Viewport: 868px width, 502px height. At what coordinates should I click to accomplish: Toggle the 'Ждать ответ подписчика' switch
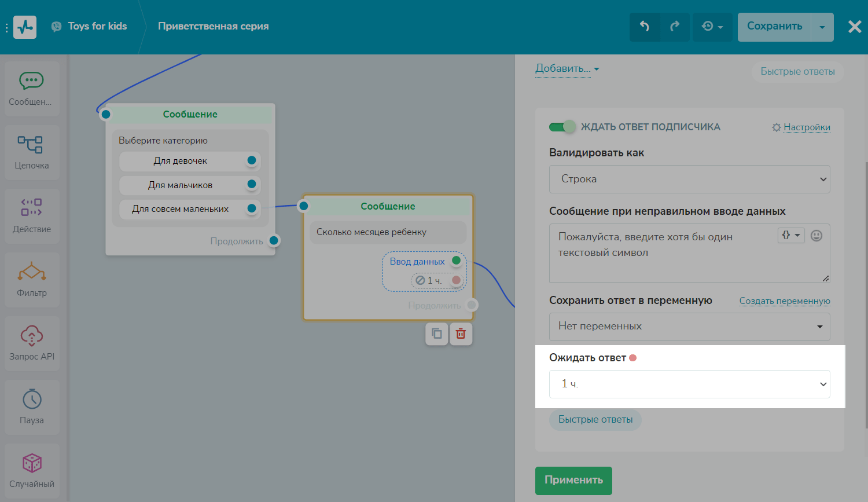pos(562,127)
